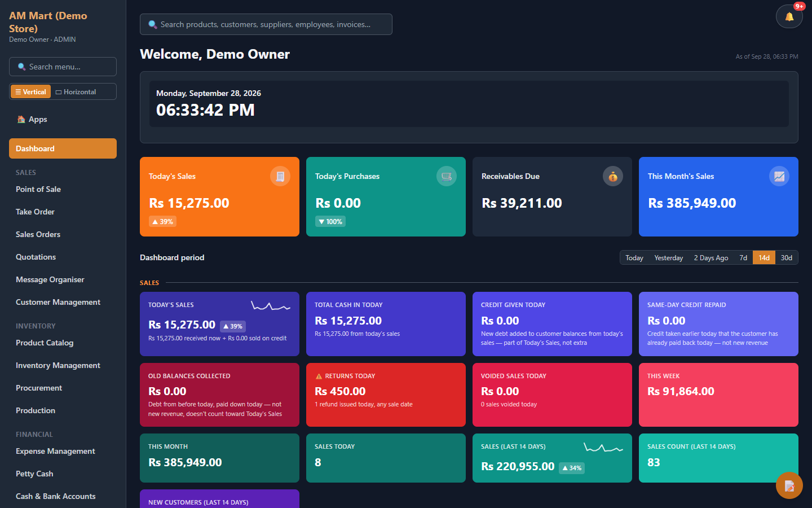Select the 30d dashboard period
Viewport: 812px width, 508px height.
coord(787,257)
